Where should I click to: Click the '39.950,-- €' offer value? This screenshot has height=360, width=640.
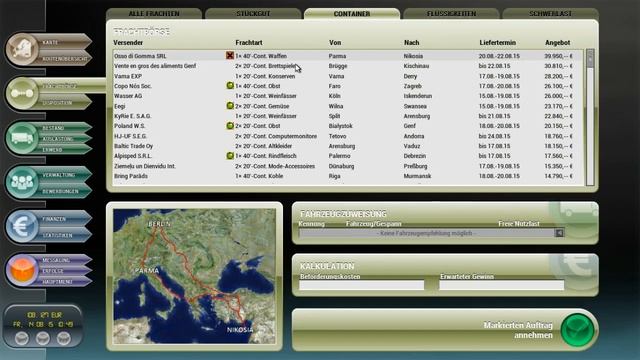558,56
